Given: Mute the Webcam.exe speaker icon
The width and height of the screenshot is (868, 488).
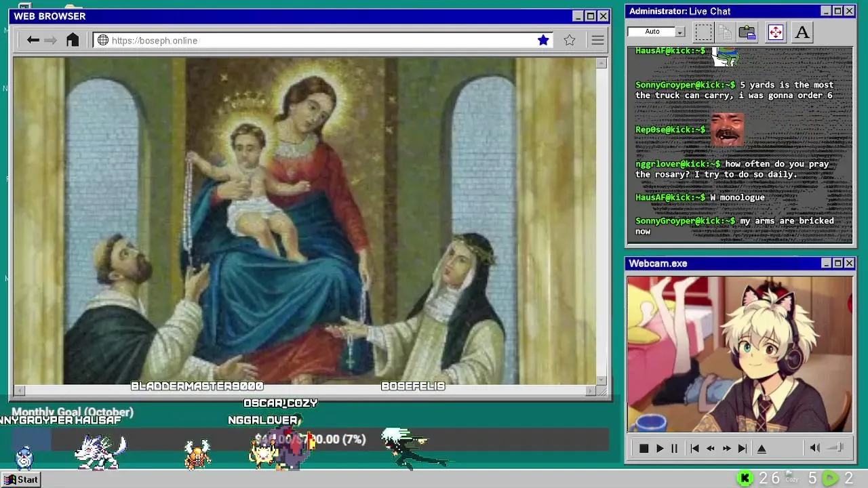Looking at the screenshot, I should tap(815, 447).
